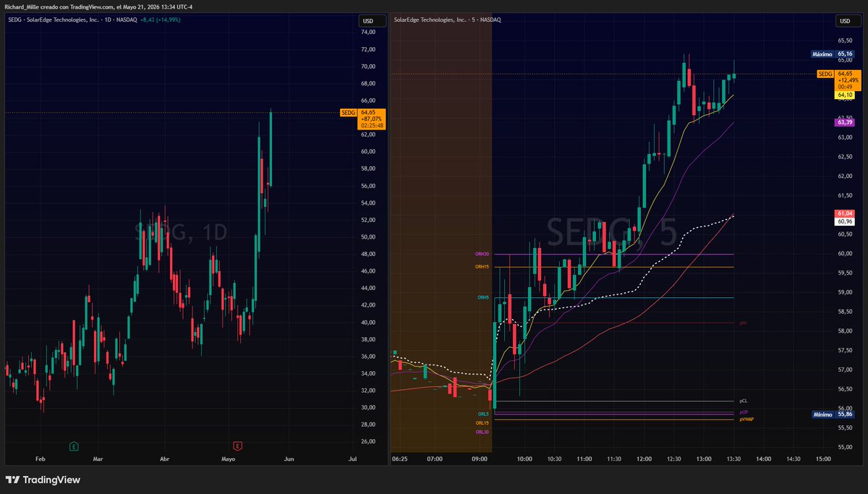This screenshot has width=868, height=494.
Task: Click the 65,50 price on 5-minute axis
Action: tap(845, 41)
